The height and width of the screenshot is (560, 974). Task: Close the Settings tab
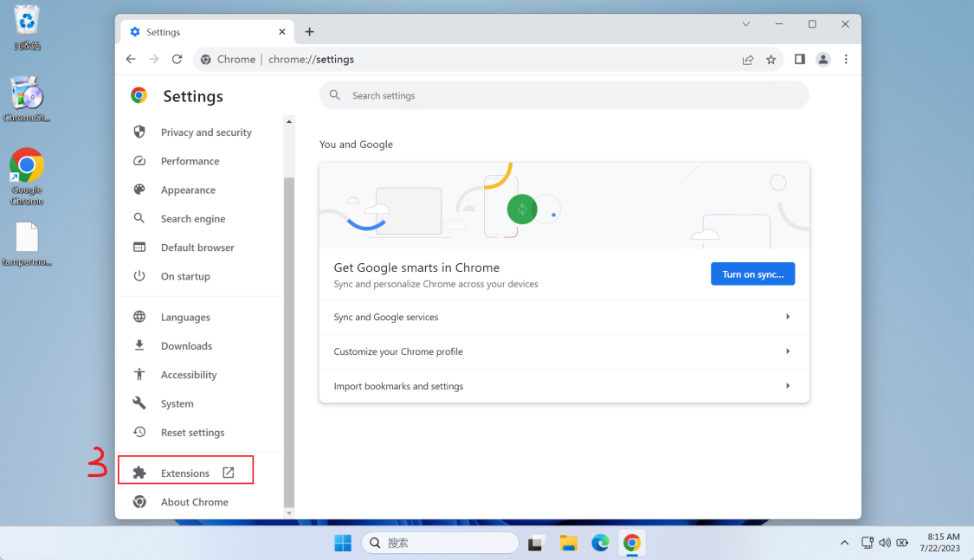click(x=282, y=32)
